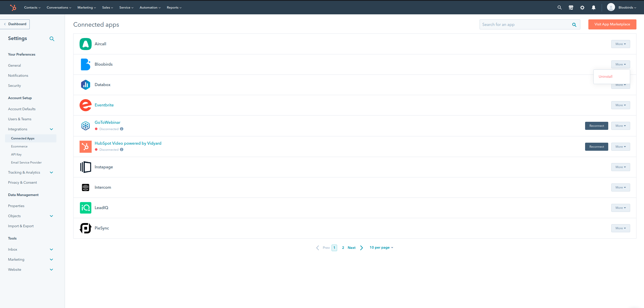Go back to Dashboard

coord(15,24)
